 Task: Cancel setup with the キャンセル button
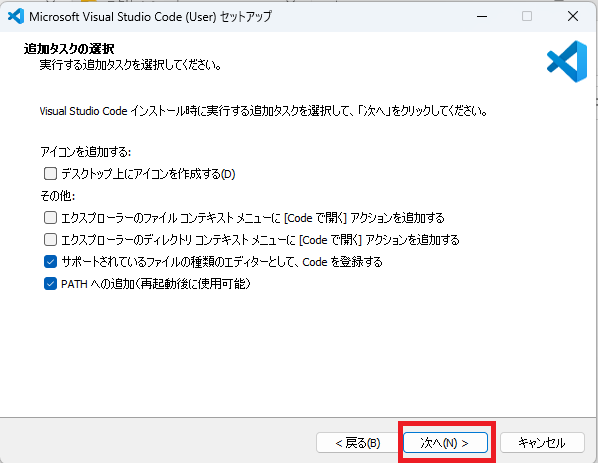pyautogui.click(x=542, y=443)
